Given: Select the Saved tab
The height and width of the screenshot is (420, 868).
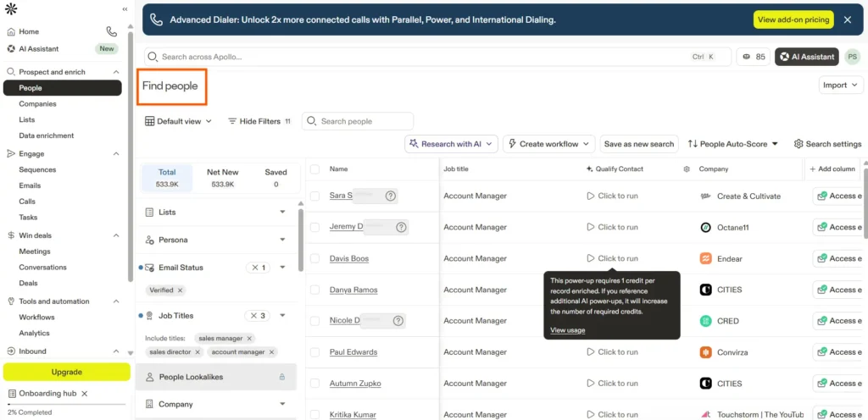Looking at the screenshot, I should pyautogui.click(x=275, y=177).
